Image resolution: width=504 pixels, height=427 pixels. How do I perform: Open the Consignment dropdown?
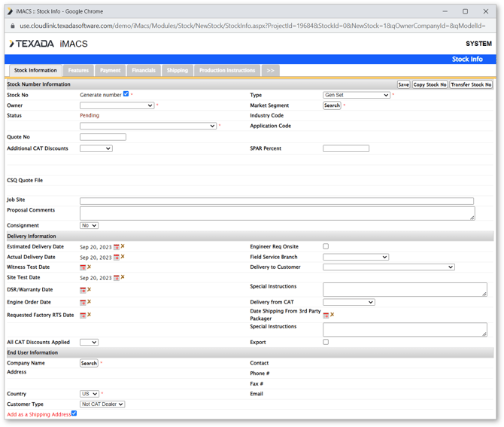coord(89,225)
